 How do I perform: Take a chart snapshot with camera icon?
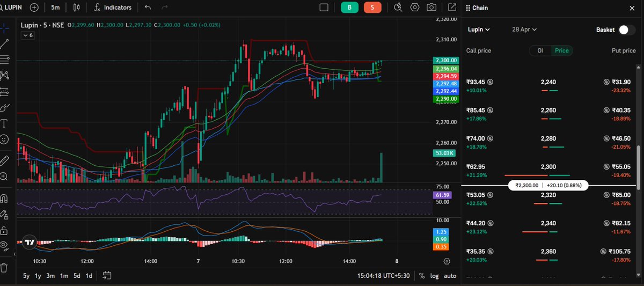point(431,8)
